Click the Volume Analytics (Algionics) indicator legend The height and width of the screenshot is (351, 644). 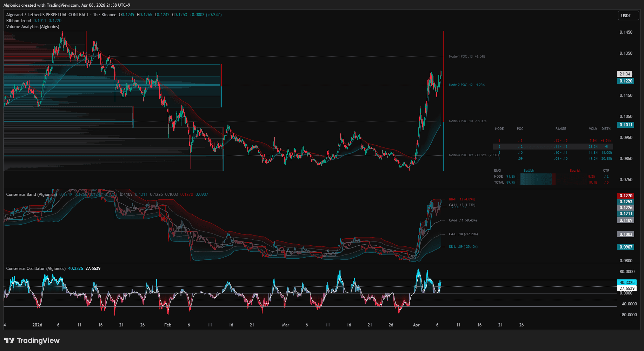click(x=33, y=27)
